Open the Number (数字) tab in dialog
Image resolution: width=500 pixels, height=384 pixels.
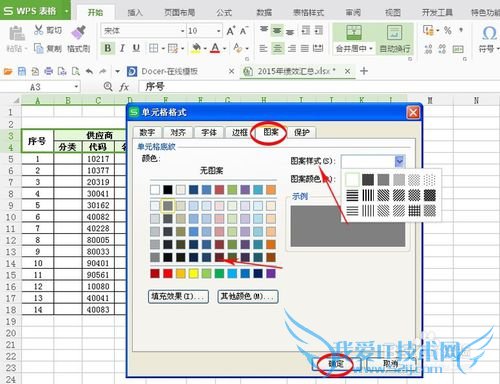tap(147, 132)
